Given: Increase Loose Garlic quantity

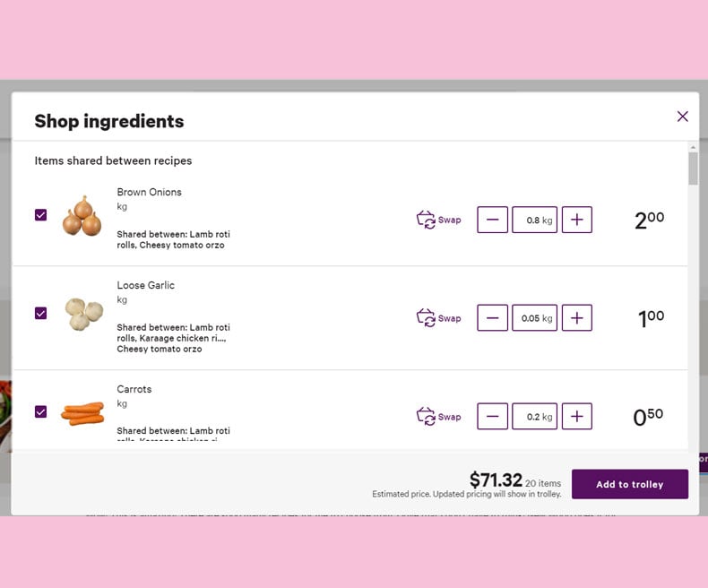Looking at the screenshot, I should click(576, 318).
